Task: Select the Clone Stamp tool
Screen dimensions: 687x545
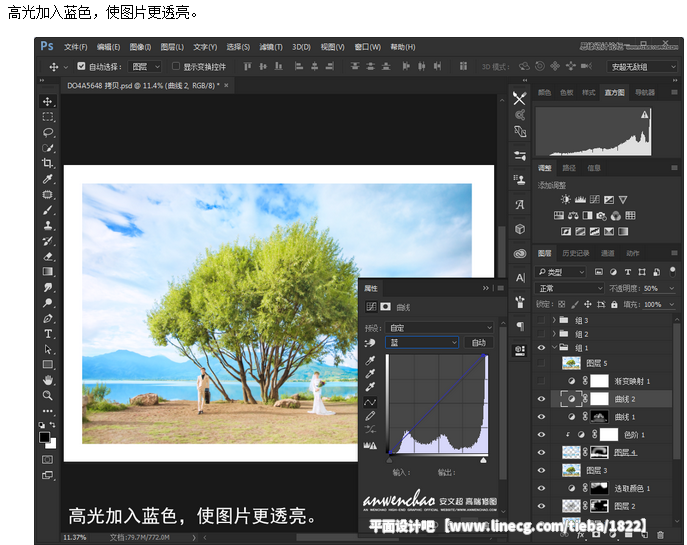Action: tap(47, 226)
